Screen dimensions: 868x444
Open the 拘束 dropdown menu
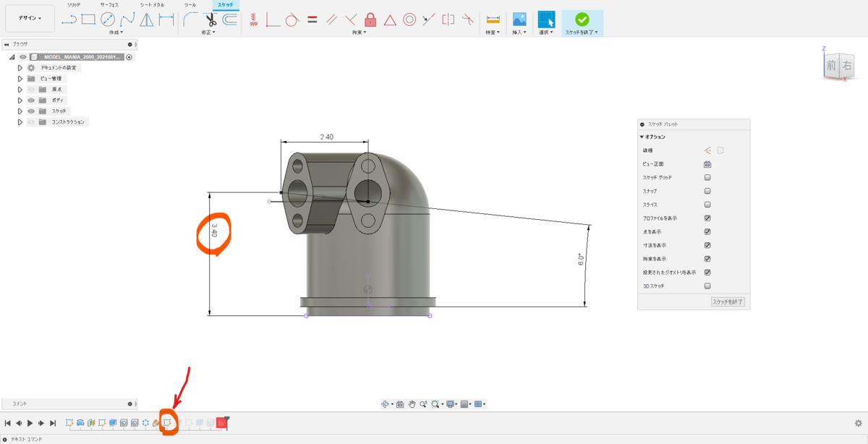(359, 33)
